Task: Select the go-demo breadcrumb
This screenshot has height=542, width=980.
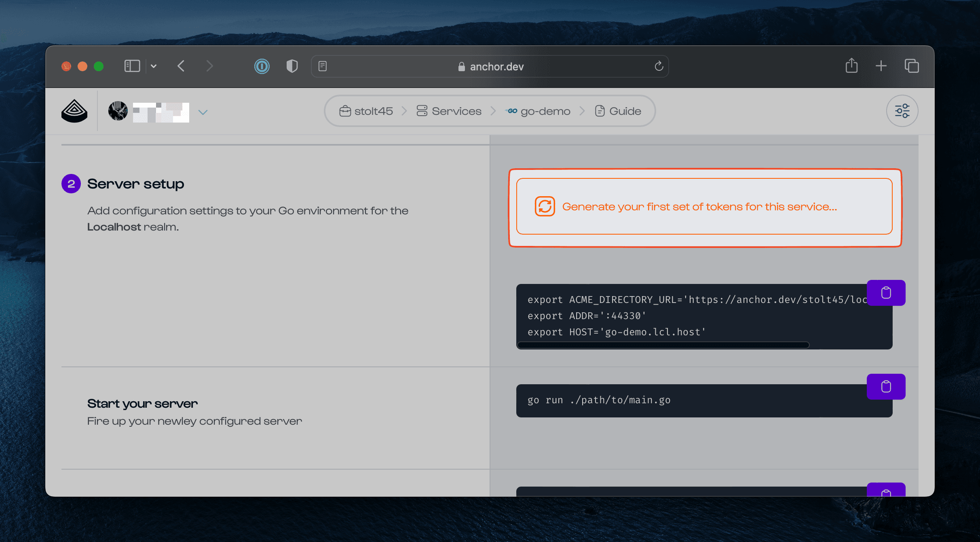Action: [538, 111]
